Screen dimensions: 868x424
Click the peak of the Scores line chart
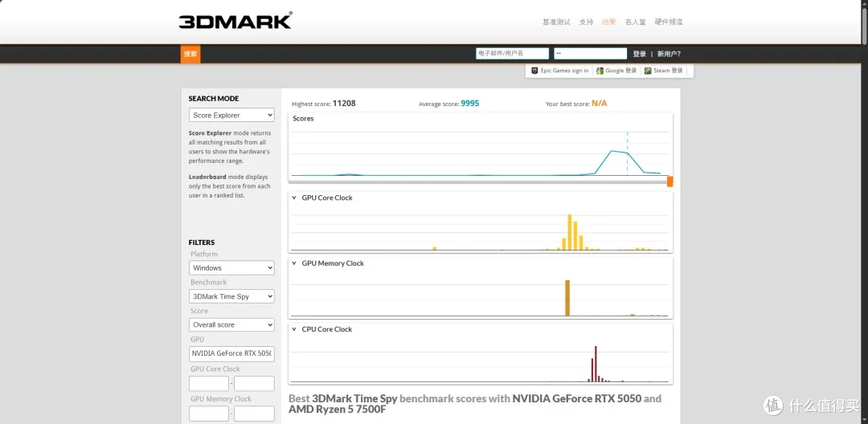click(612, 150)
